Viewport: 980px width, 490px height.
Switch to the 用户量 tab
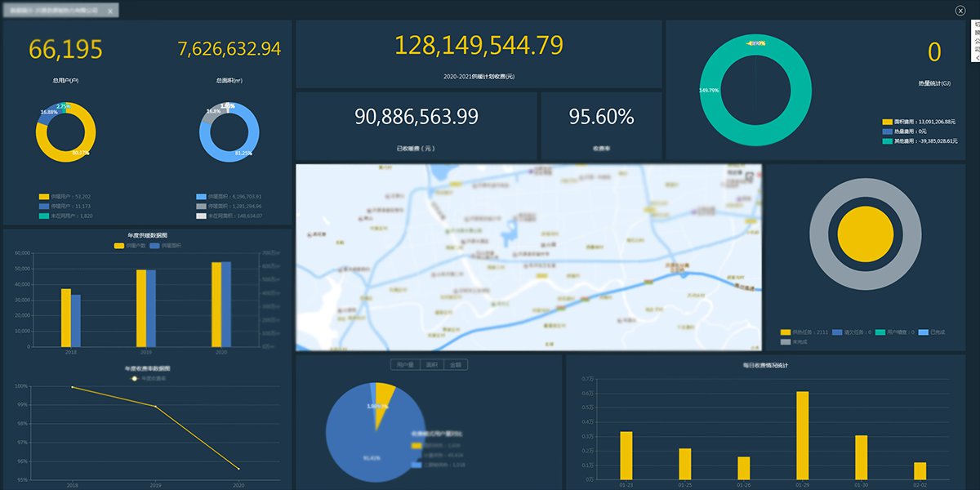(x=403, y=365)
